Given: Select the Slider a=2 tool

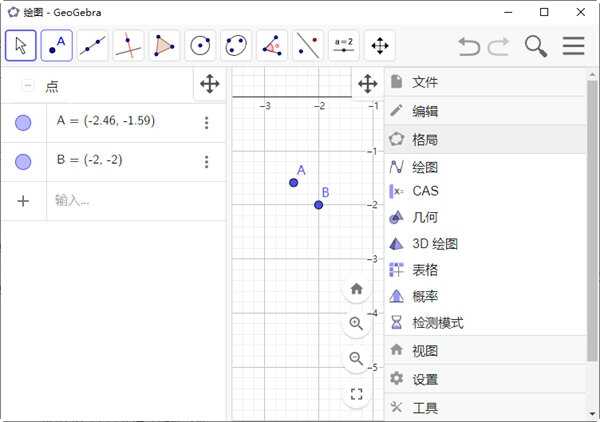Looking at the screenshot, I should [x=344, y=45].
